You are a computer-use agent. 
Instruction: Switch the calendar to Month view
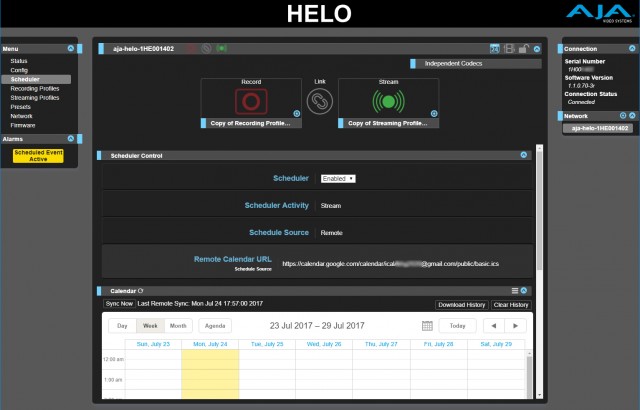[x=178, y=326]
